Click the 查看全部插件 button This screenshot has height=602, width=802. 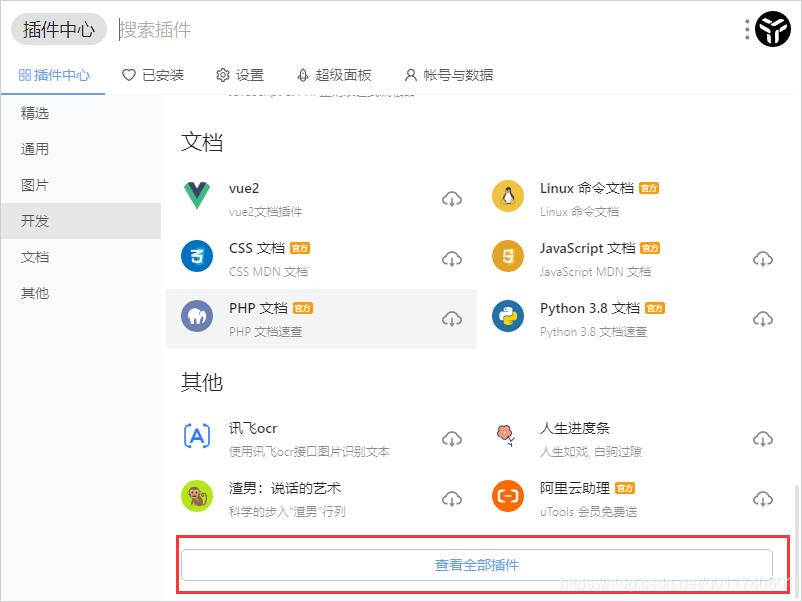point(477,565)
